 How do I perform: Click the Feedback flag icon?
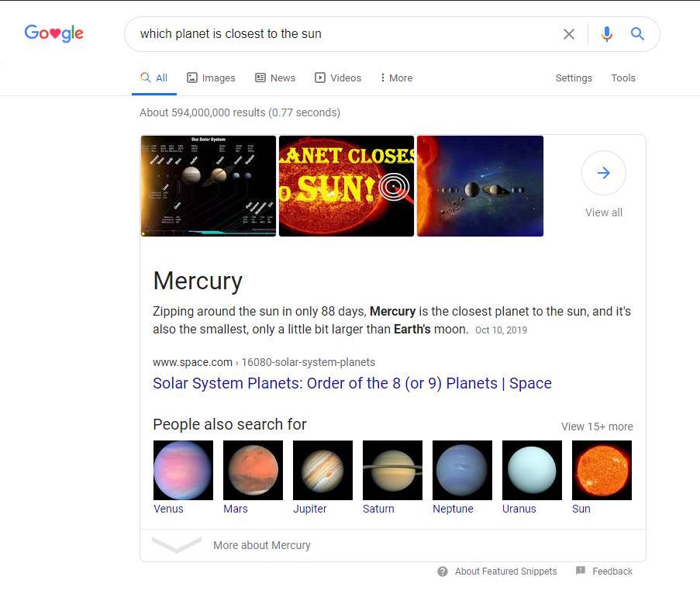(581, 571)
